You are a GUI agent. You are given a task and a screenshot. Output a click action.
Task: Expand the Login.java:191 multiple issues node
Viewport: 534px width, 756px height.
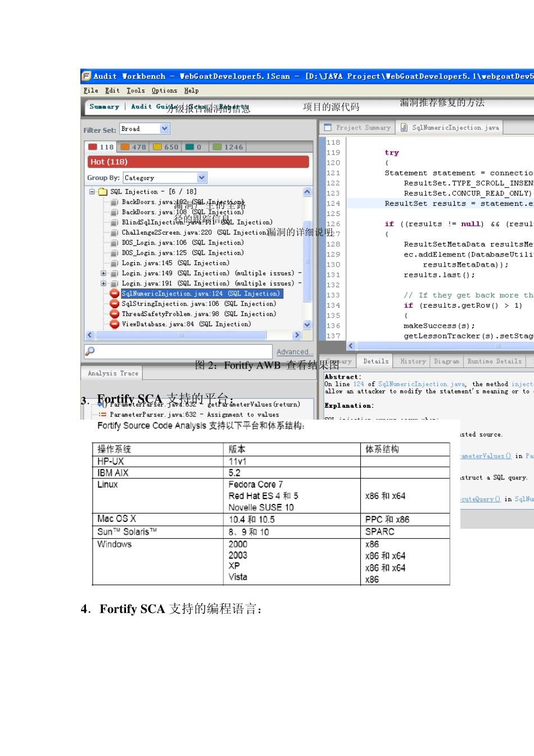coord(103,283)
